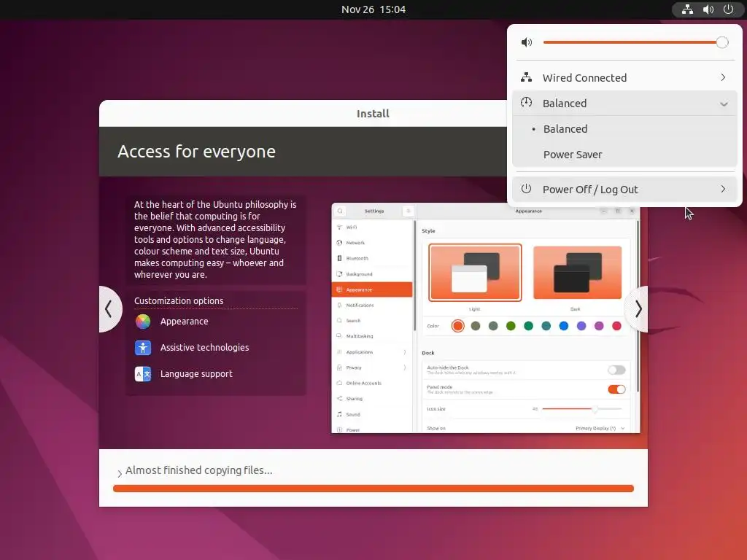This screenshot has width=747, height=560.
Task: Click the network icon in the top bar
Action: [x=687, y=9]
